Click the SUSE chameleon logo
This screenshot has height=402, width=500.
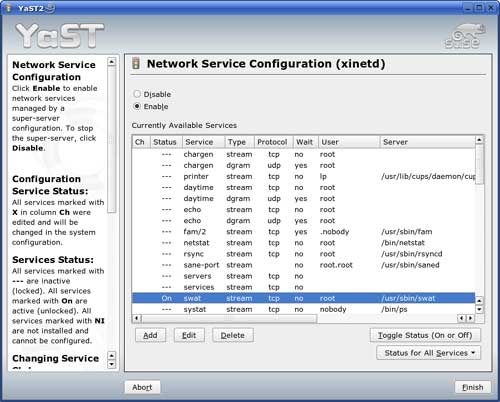[x=465, y=36]
